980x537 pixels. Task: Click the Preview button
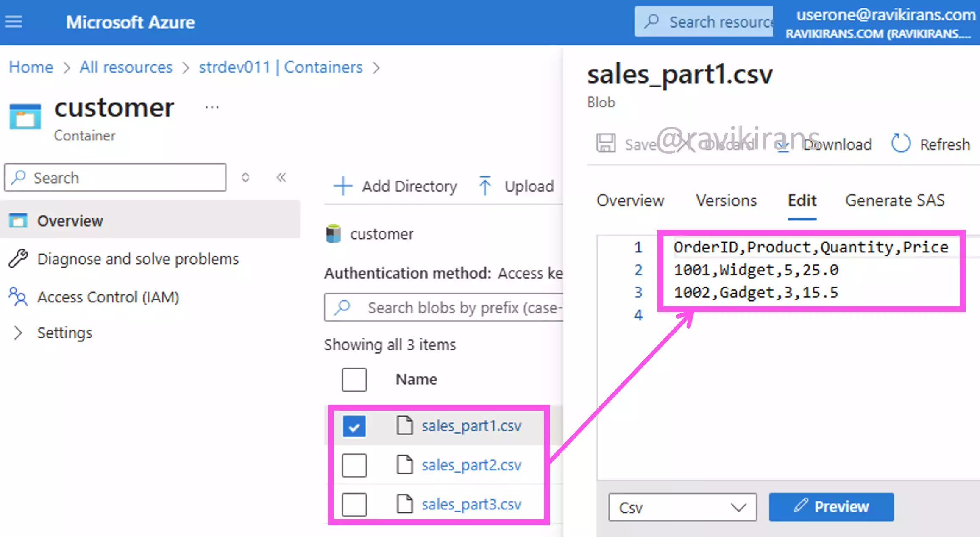pyautogui.click(x=831, y=507)
